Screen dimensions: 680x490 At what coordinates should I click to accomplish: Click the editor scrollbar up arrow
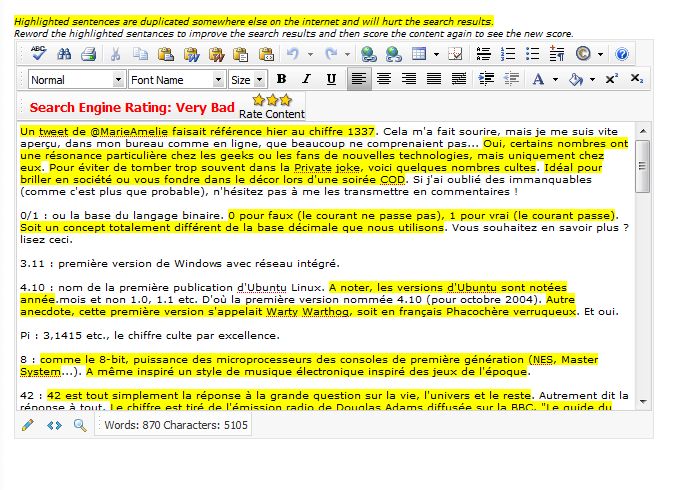click(643, 131)
